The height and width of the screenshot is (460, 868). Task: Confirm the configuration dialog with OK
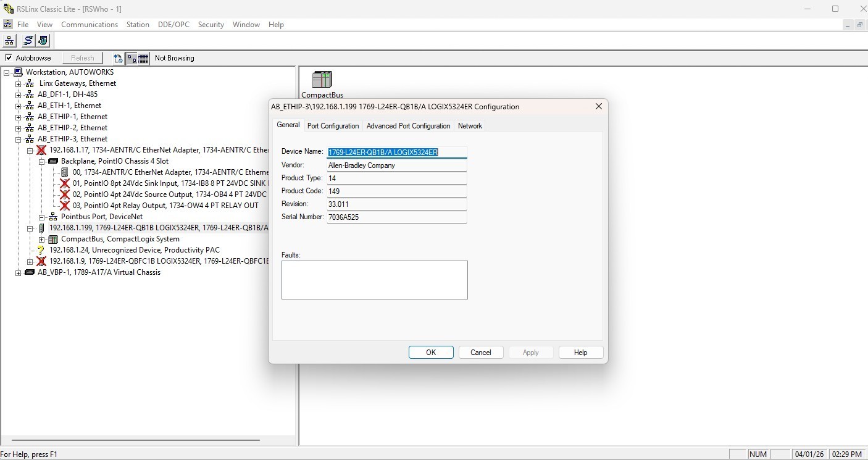coord(431,353)
